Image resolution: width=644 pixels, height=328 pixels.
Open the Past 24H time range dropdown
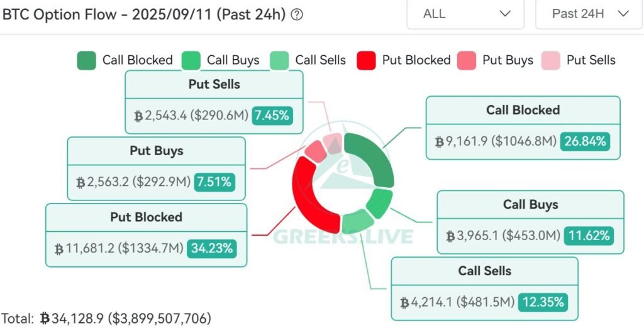click(589, 14)
